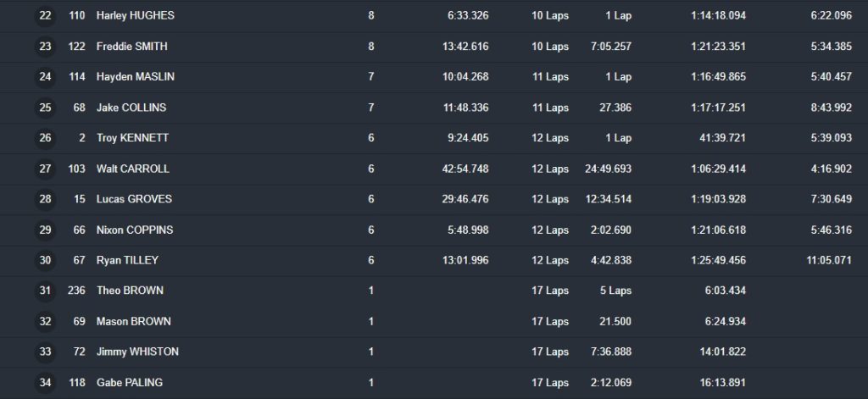This screenshot has width=868, height=399.
Task: Select the position 30 circle badge
Action: click(45, 260)
